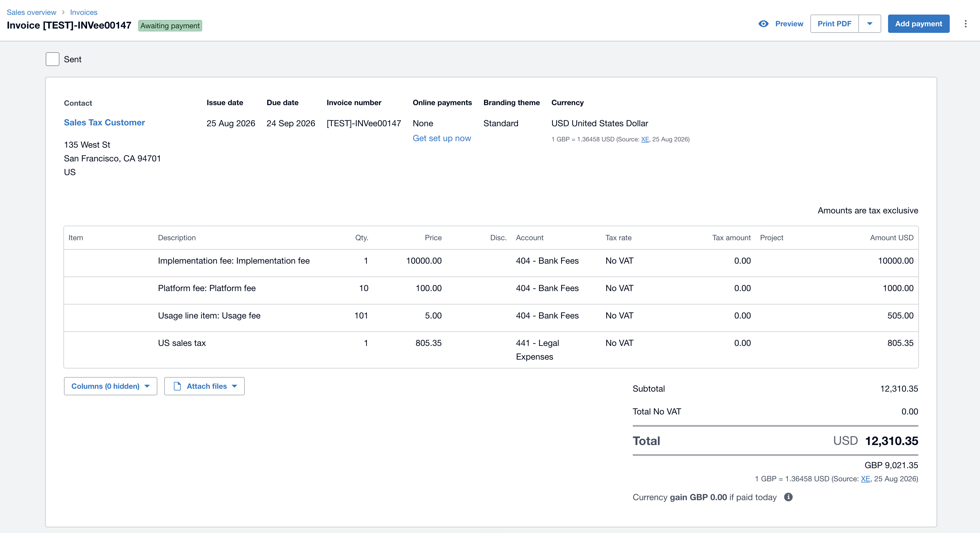Open the Invoices breadcrumb link
The width and height of the screenshot is (980, 533).
pyautogui.click(x=84, y=12)
